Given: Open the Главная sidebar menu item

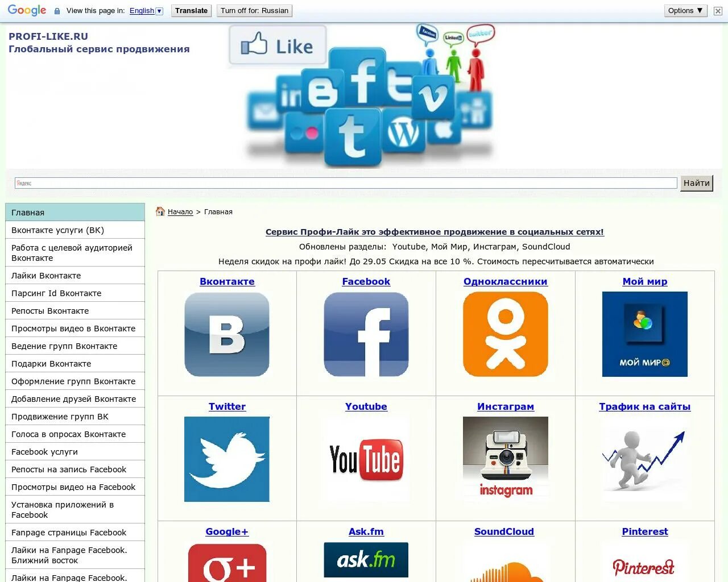Looking at the screenshot, I should tap(75, 213).
